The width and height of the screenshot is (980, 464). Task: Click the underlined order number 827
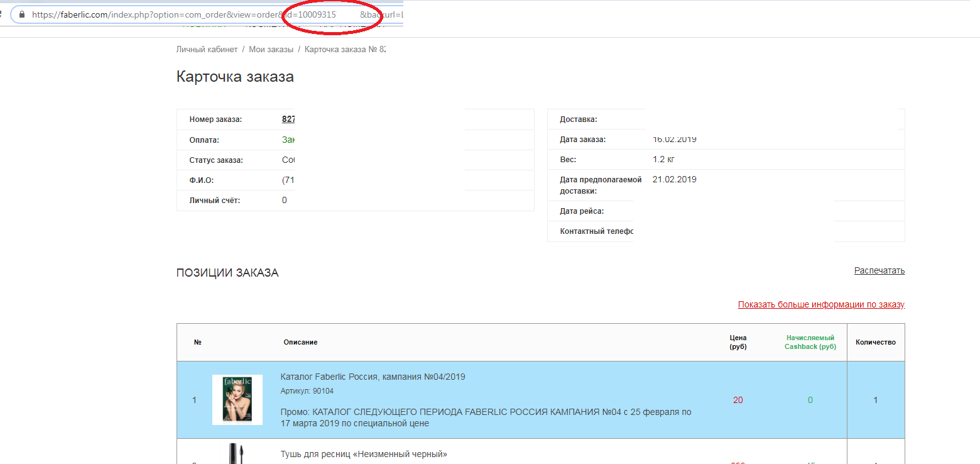[288, 119]
